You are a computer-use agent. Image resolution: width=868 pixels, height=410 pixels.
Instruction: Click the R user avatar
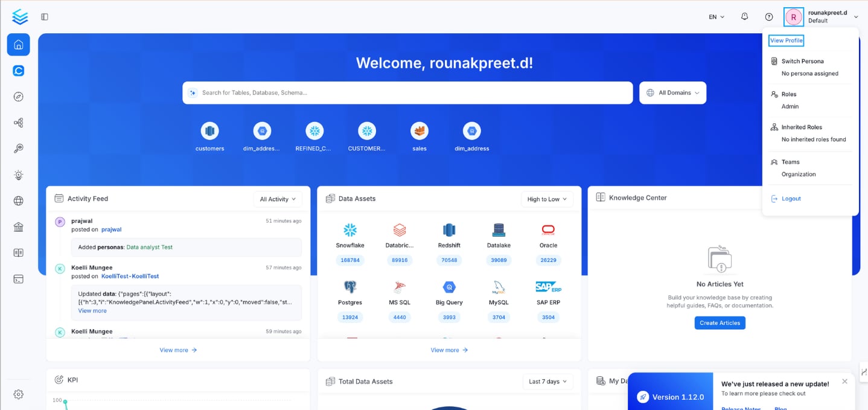click(793, 17)
